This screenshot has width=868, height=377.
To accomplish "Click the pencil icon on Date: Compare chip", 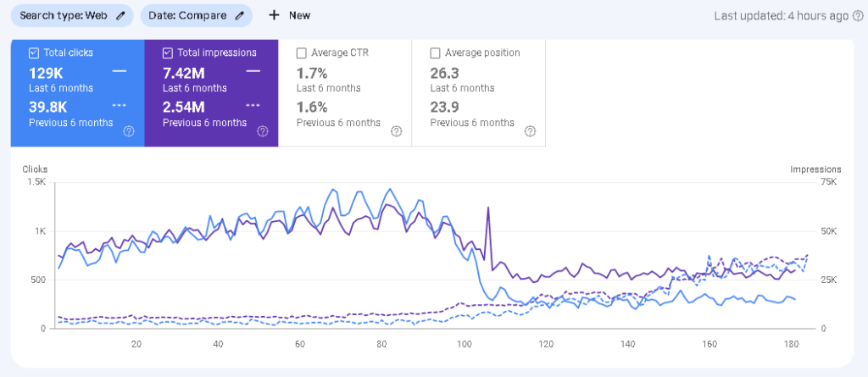I will pyautogui.click(x=240, y=15).
